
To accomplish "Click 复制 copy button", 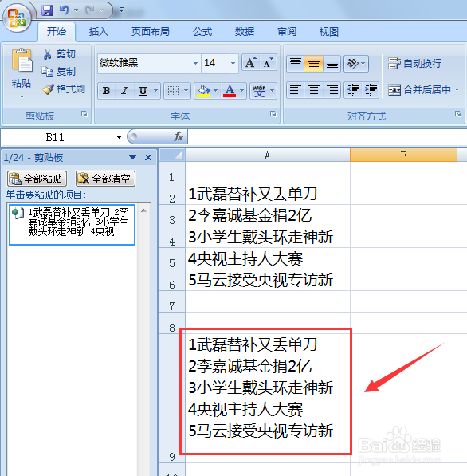I will point(59,72).
